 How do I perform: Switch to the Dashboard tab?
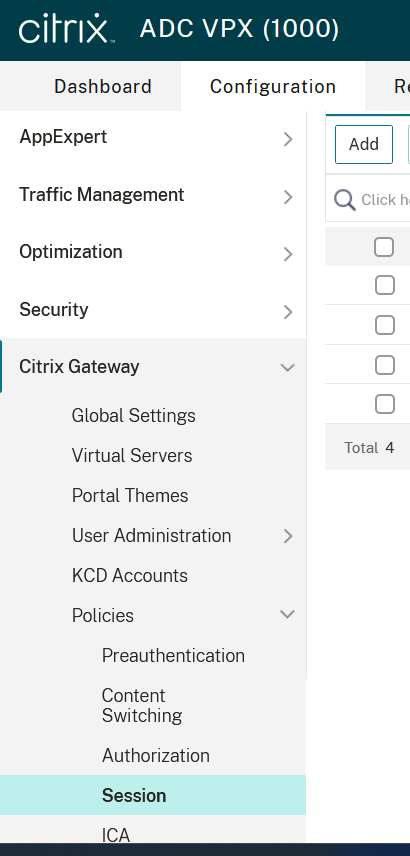pyautogui.click(x=103, y=87)
